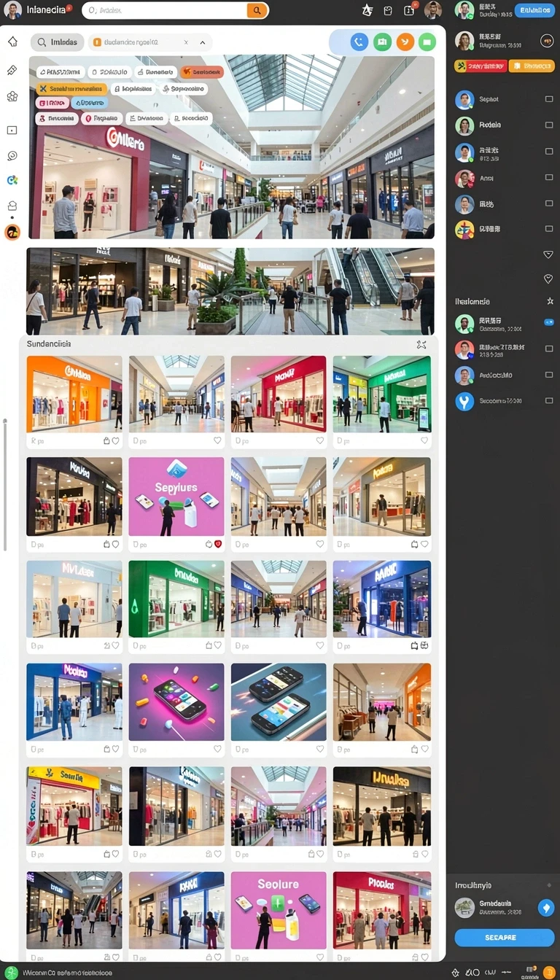
Task: Tick the checkbox next to Anni
Action: [x=549, y=178]
